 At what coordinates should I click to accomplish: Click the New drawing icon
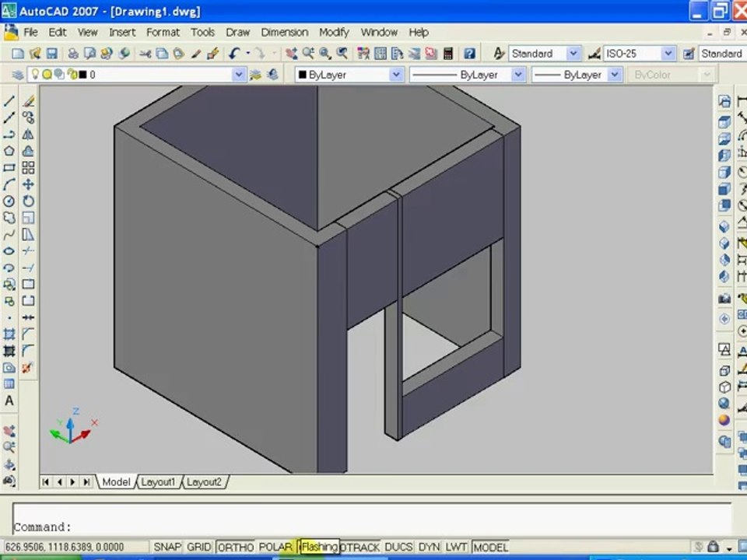18,54
